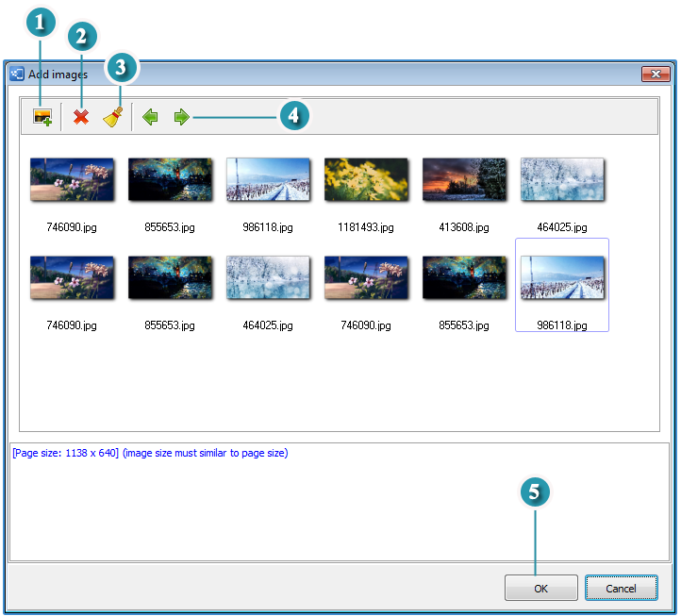Select the 1181493.jpg yellow flowers thumbnail
681x616 pixels.
coord(366,179)
